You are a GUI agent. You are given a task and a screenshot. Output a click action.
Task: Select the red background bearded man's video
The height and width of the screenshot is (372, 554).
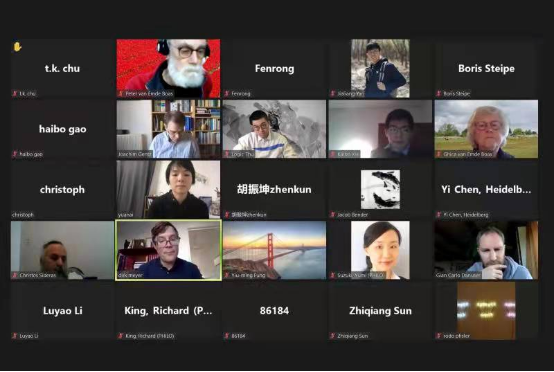169,68
